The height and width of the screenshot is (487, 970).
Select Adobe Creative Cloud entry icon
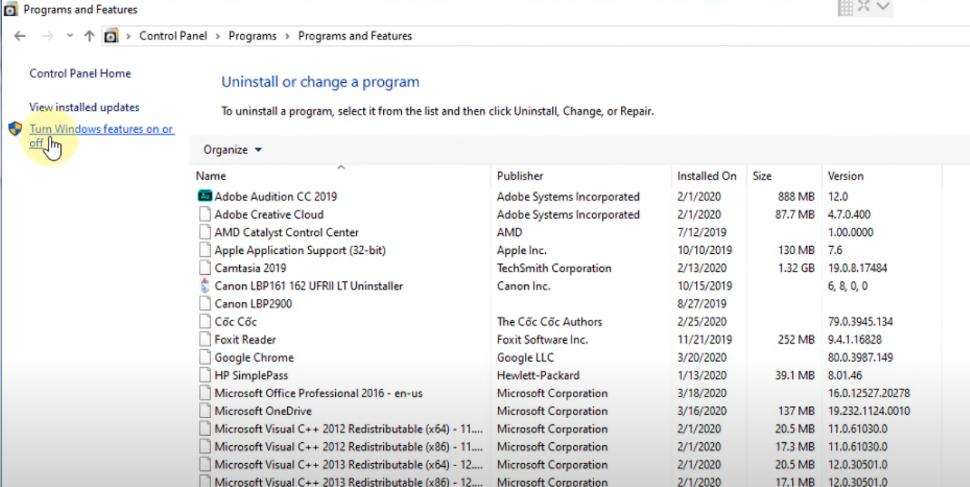[x=205, y=214]
